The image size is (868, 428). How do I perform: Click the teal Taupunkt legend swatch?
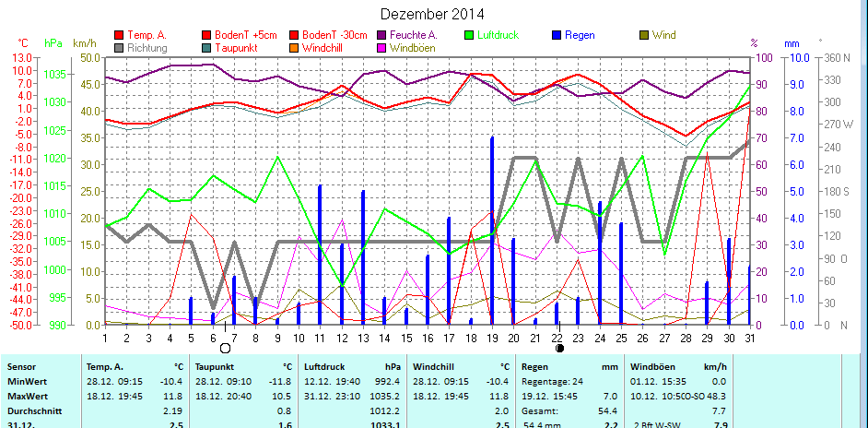207,48
